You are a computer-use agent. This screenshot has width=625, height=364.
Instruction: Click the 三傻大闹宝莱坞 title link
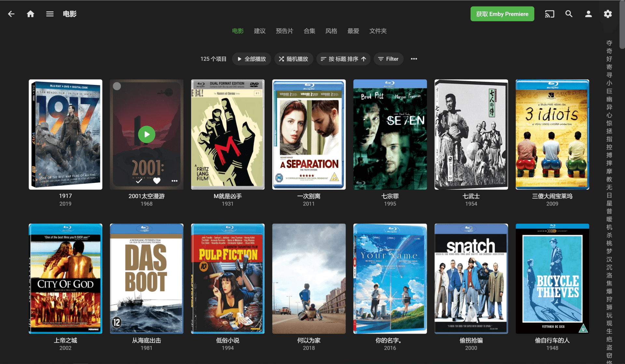coord(552,196)
